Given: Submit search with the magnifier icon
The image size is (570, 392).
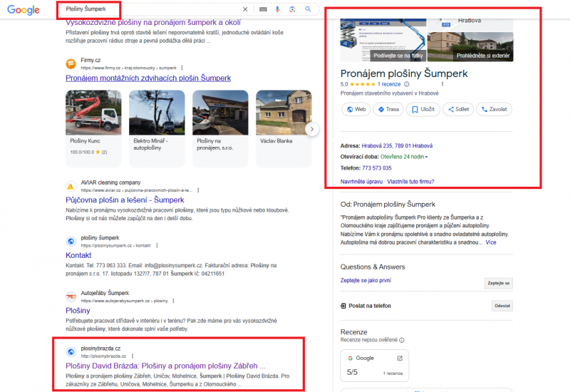Looking at the screenshot, I should click(308, 9).
